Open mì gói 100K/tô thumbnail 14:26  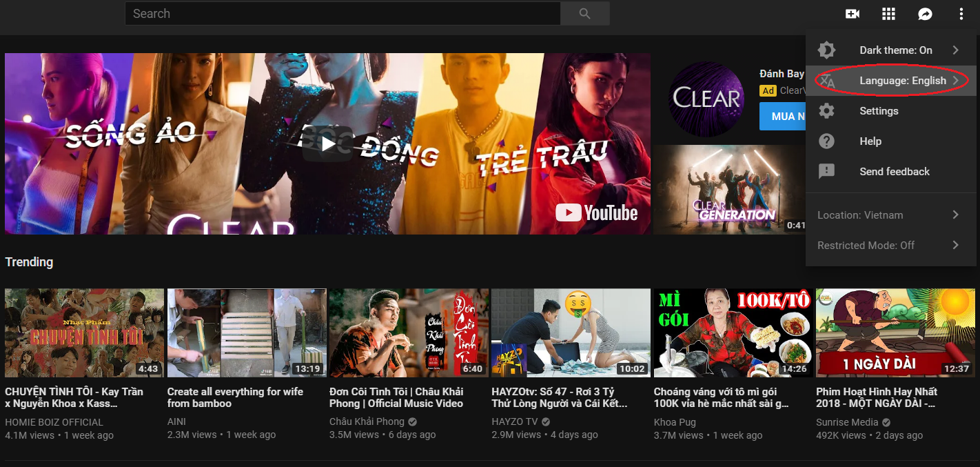(x=733, y=333)
